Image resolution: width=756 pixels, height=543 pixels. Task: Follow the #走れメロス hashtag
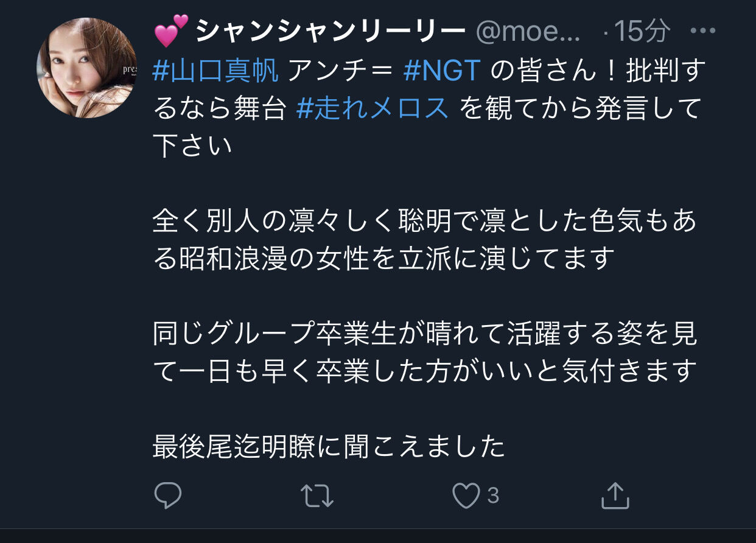[x=373, y=110]
